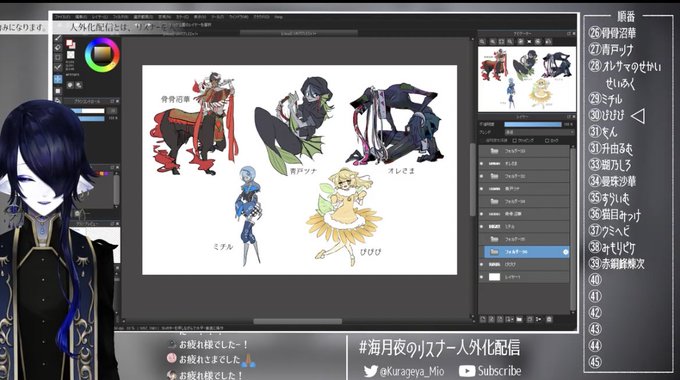This screenshot has width=680, height=380.
Task: Toggle visibility of フォルダー32 layer
Action: pos(481,176)
